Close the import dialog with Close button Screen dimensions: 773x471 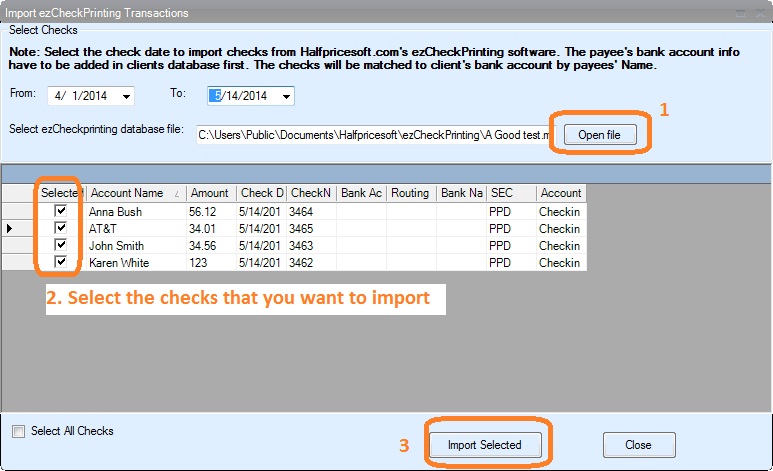(638, 445)
